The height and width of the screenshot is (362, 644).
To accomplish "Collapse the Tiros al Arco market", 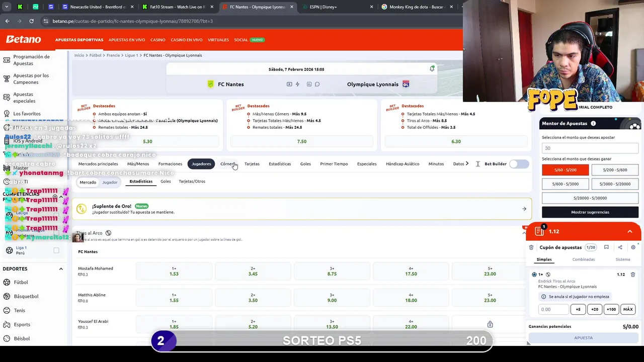I will click(x=524, y=233).
